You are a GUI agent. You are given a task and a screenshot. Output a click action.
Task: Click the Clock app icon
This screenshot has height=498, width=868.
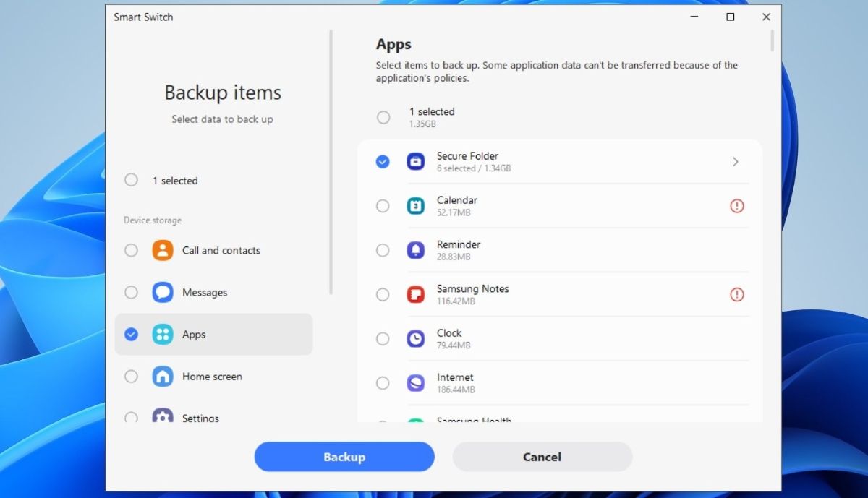click(416, 338)
